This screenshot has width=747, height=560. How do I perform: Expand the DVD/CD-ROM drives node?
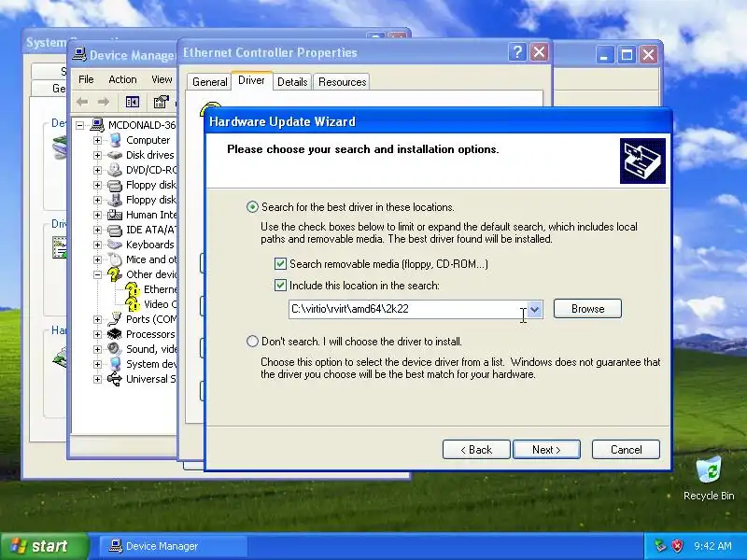97,170
